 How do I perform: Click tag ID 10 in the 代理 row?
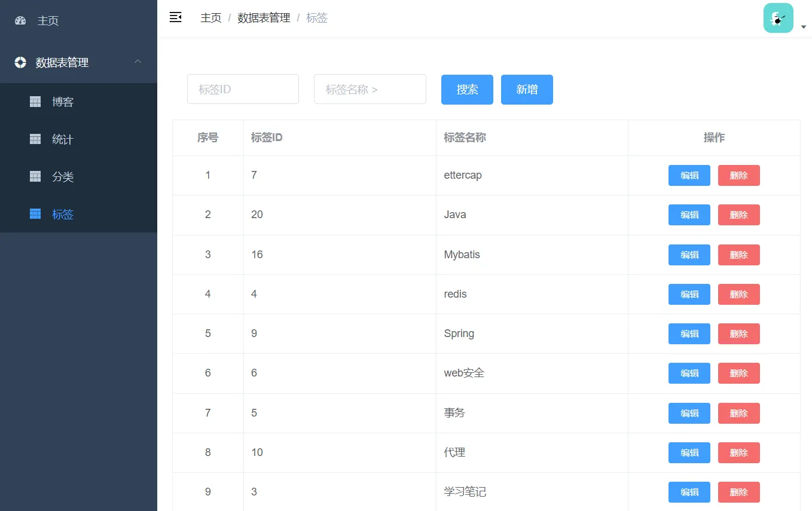point(257,452)
